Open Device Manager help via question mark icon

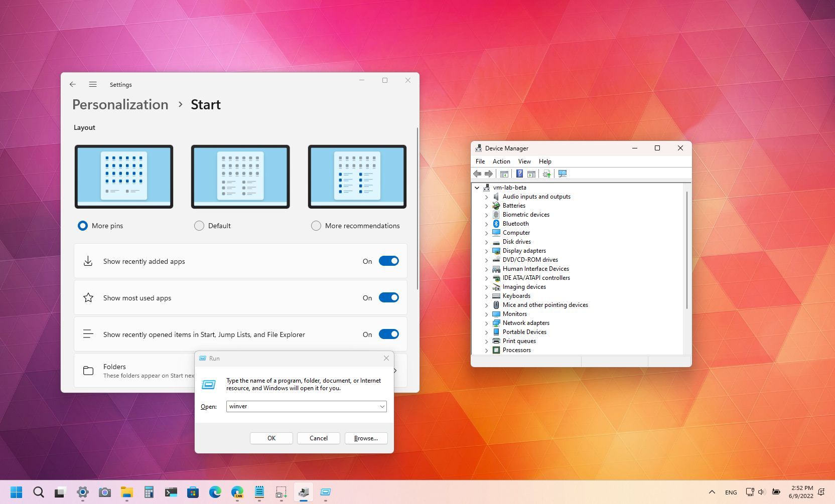[x=519, y=174]
